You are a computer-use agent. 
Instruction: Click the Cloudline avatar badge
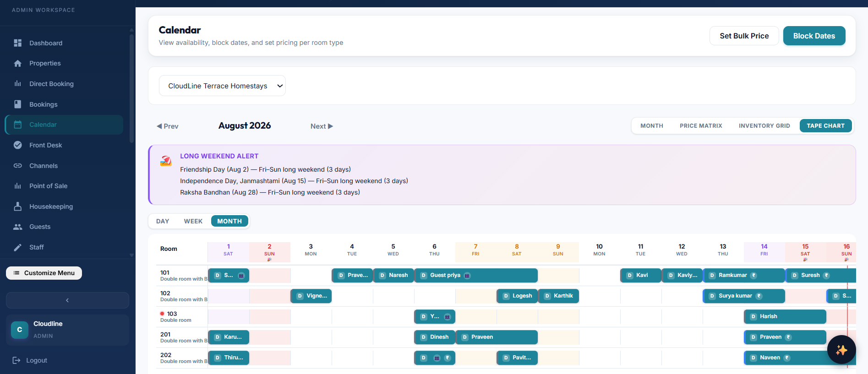click(20, 330)
